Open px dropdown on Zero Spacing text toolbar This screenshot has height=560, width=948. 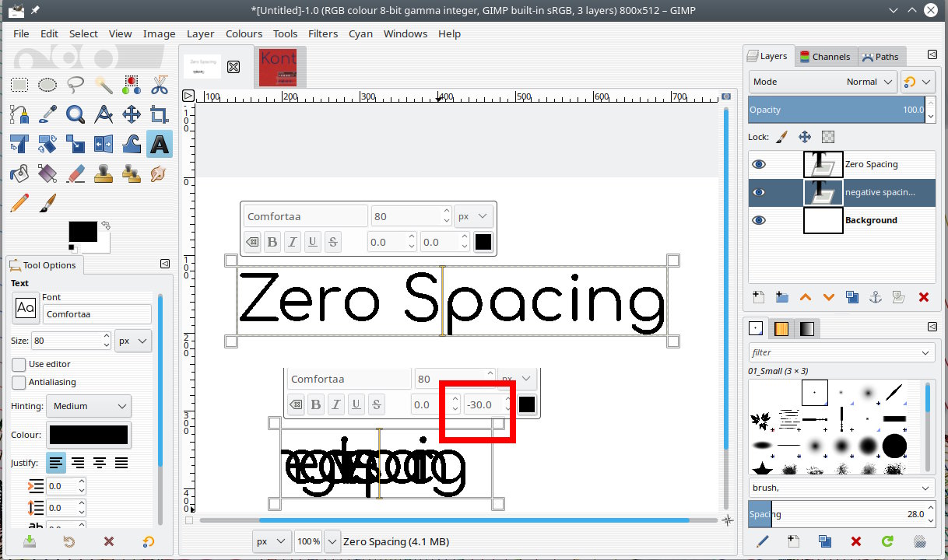(x=474, y=216)
